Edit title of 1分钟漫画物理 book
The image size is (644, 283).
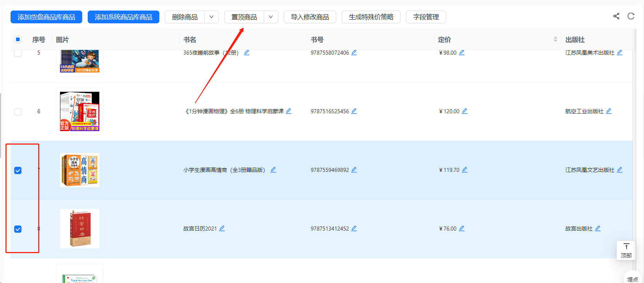pyautogui.click(x=289, y=111)
